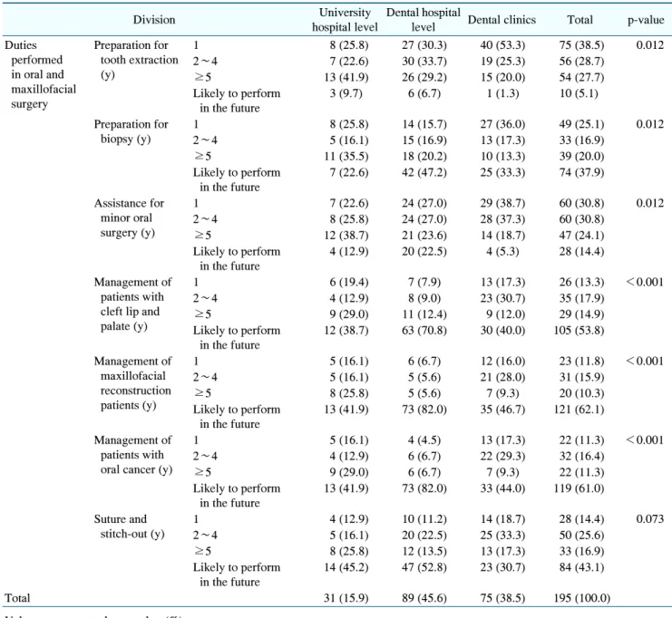Select the value '19 (25.3)'

[502, 62]
